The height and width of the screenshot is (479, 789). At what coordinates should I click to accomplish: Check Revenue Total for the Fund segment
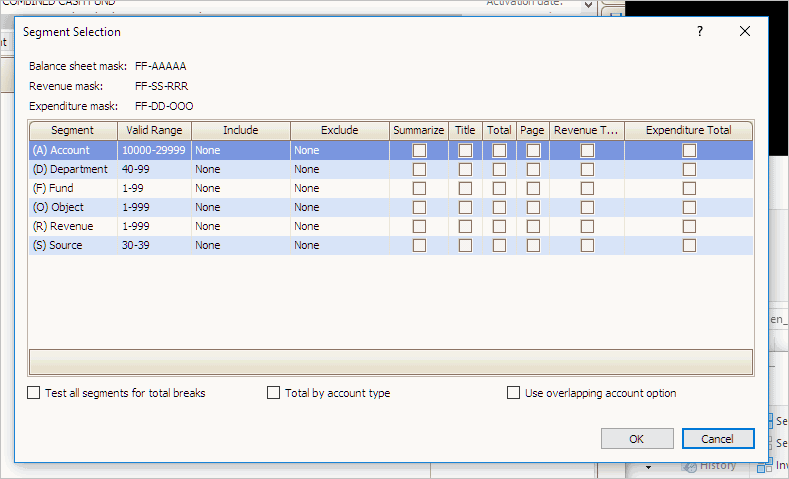click(x=587, y=189)
